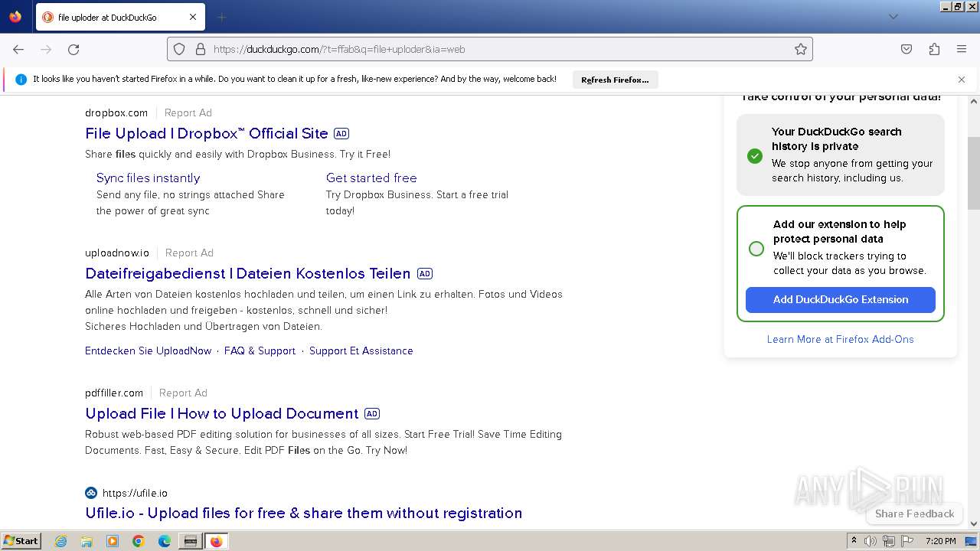Open Dateifreigabedienst Dateien Kostenlos Teilen result

tap(248, 273)
